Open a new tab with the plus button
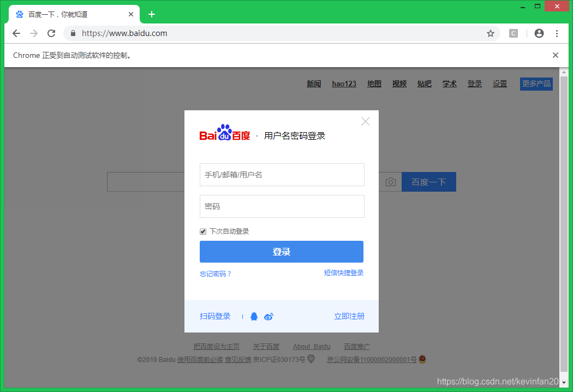Screen dimensions: 573x392 tap(152, 14)
